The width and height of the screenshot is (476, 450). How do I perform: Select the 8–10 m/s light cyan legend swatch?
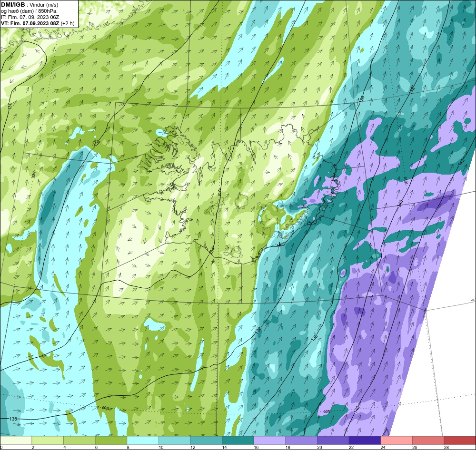(143, 440)
